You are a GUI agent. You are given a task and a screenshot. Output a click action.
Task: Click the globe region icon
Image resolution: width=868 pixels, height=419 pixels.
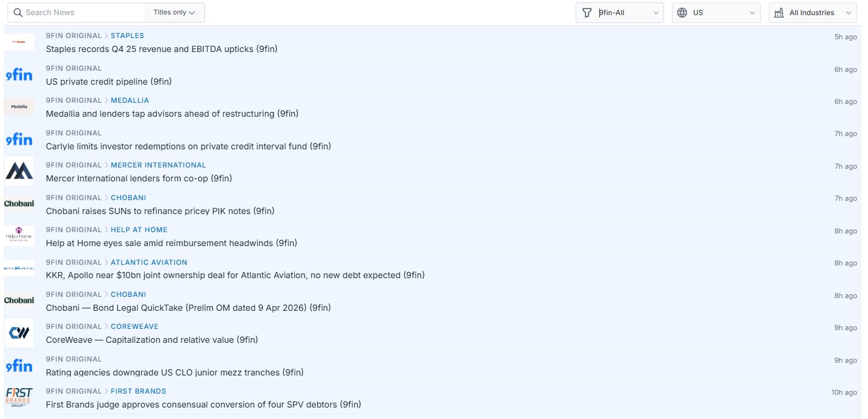(682, 13)
